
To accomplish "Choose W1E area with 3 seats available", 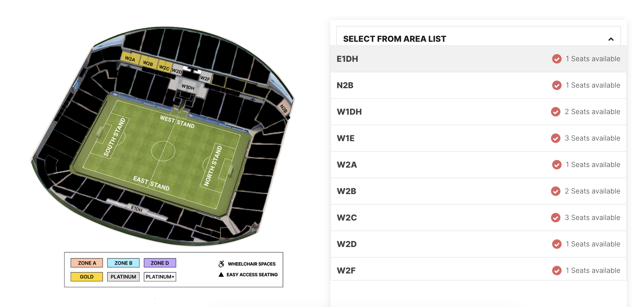I will 479,138.
